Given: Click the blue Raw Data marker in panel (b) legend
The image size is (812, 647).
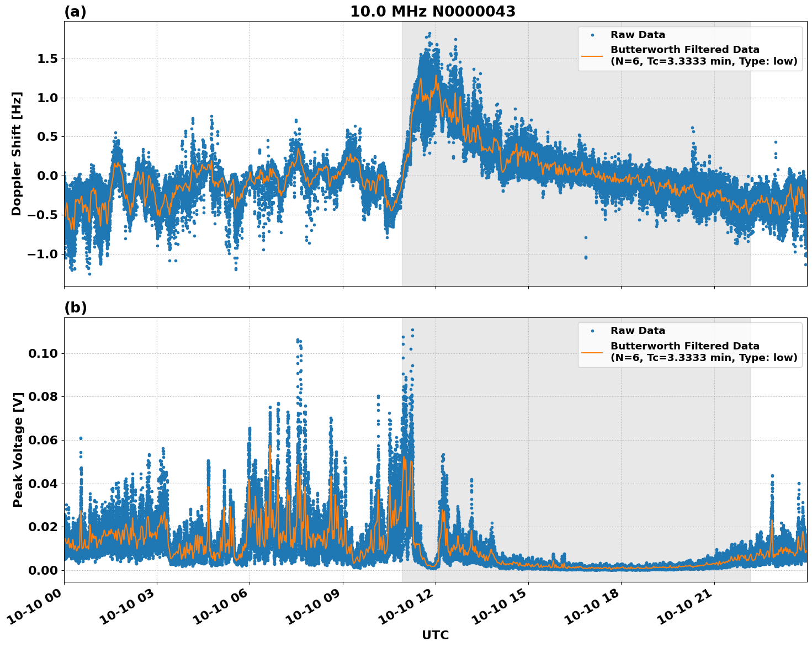Looking at the screenshot, I should coord(592,331).
